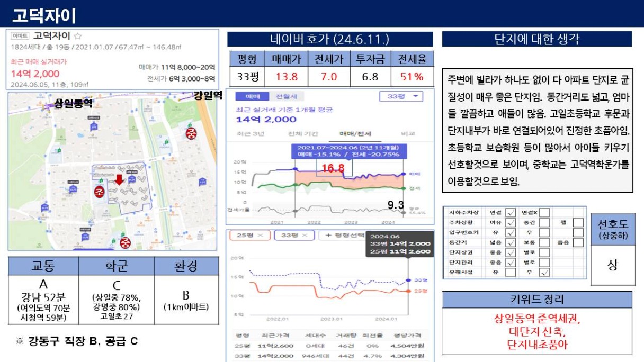Viewport: 644px width, 362px height.
Task: Click the 전세가 value 7.0
Action: pyautogui.click(x=329, y=77)
